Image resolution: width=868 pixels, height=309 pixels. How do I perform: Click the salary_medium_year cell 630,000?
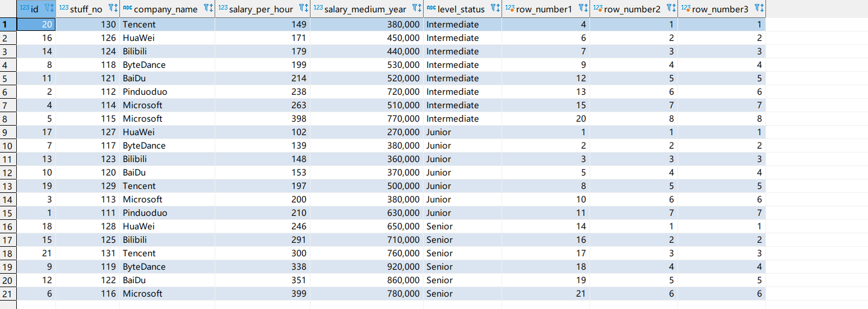pos(366,213)
